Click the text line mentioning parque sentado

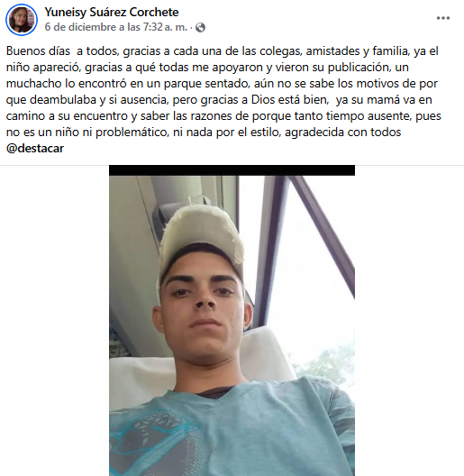pos(222,84)
